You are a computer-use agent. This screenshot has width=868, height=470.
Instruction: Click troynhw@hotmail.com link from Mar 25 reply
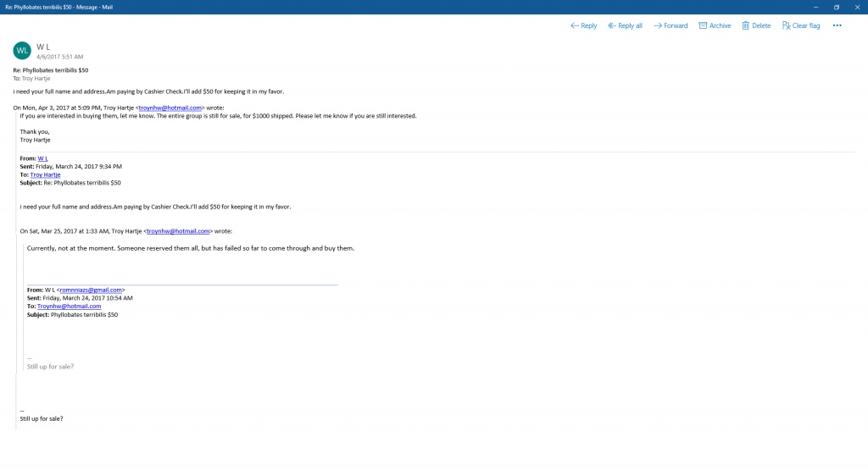178,231
